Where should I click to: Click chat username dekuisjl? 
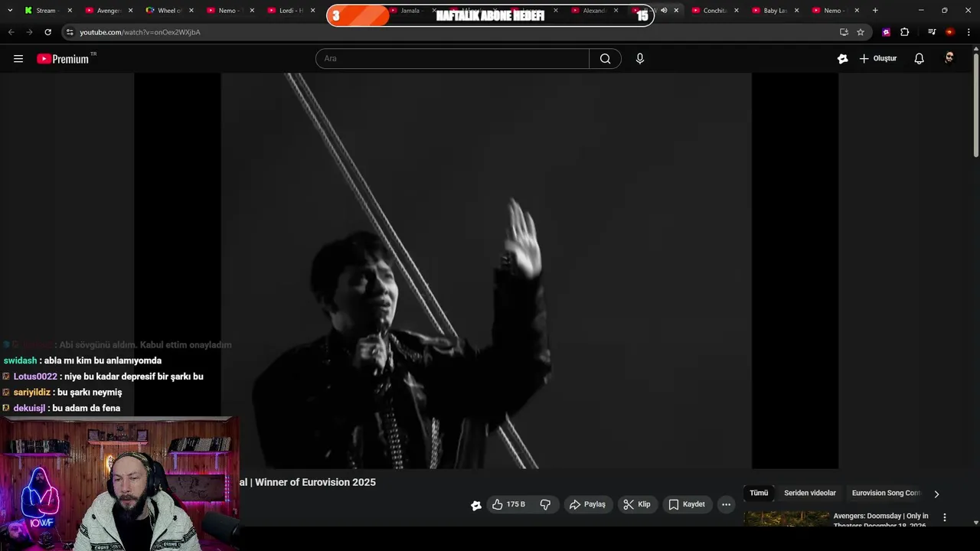click(x=29, y=409)
